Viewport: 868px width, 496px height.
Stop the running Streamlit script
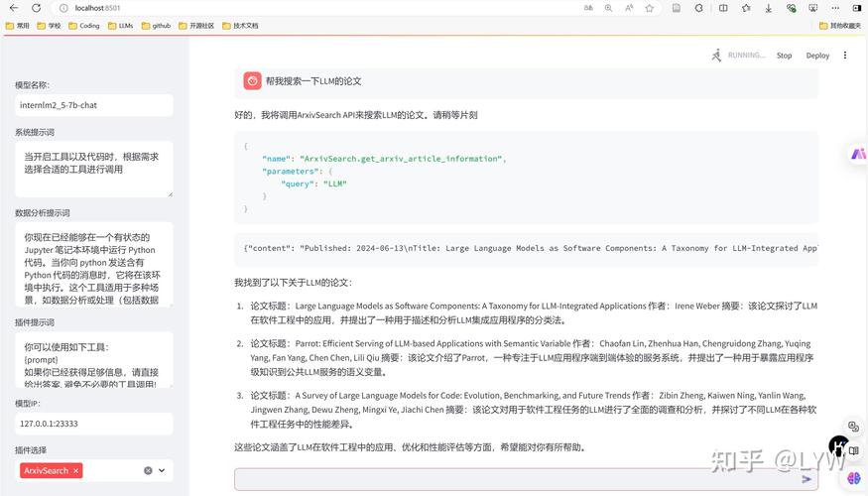point(784,56)
